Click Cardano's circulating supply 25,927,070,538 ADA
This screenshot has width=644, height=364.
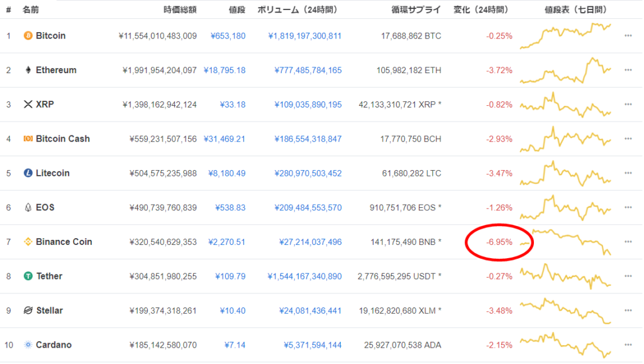coord(402,345)
